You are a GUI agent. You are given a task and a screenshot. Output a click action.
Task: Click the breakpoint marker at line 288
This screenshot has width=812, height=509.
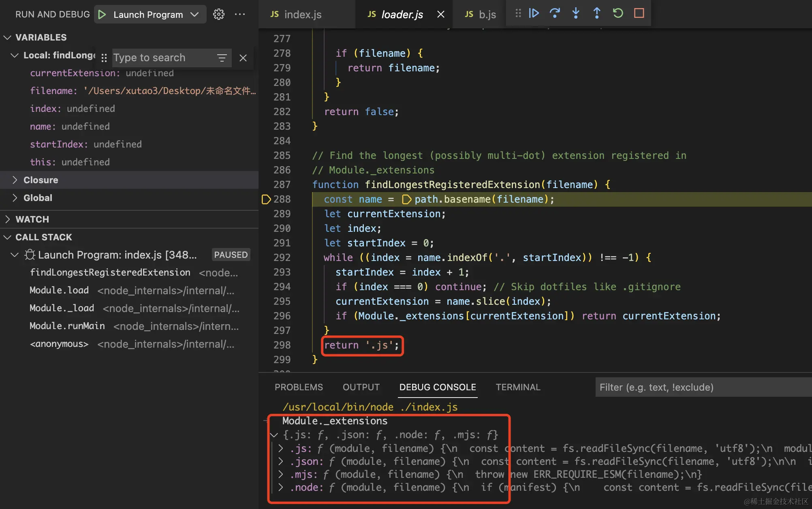[266, 199]
